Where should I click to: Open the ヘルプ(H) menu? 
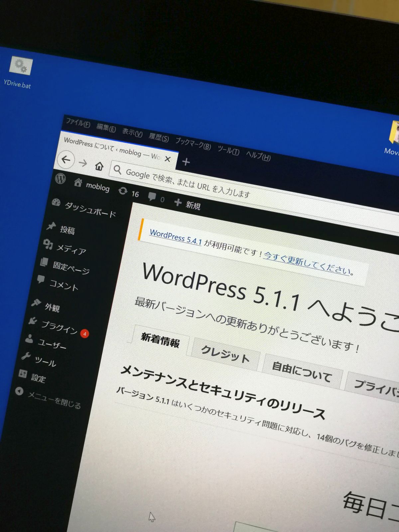click(x=258, y=156)
